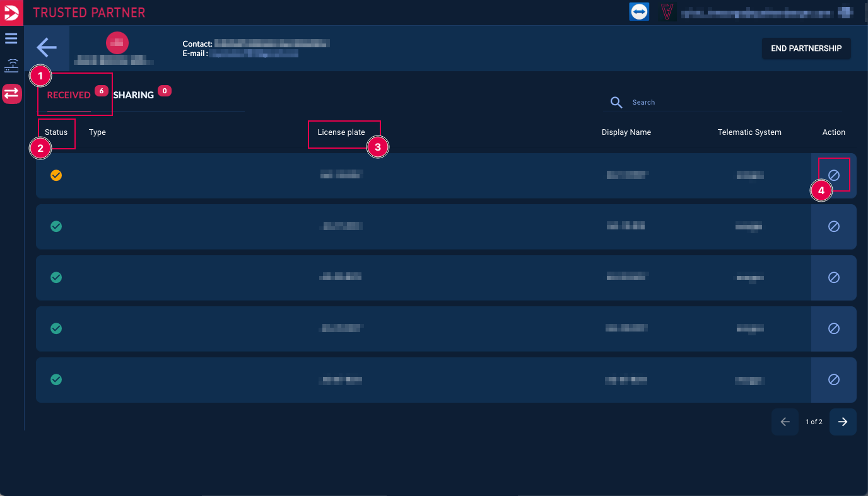Revoke sharing on the first vehicle row
Image resolution: width=868 pixels, height=496 pixels.
(833, 175)
